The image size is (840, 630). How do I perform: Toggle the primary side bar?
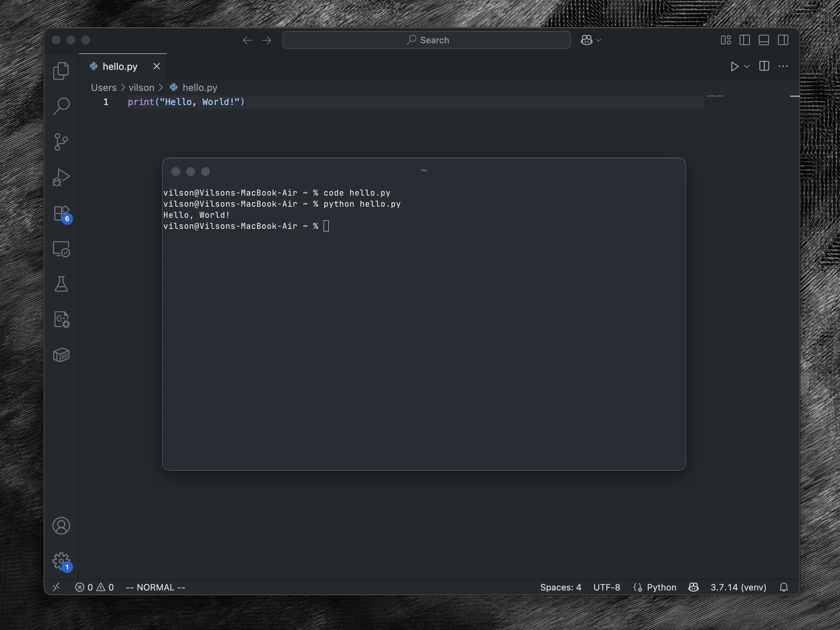click(745, 40)
